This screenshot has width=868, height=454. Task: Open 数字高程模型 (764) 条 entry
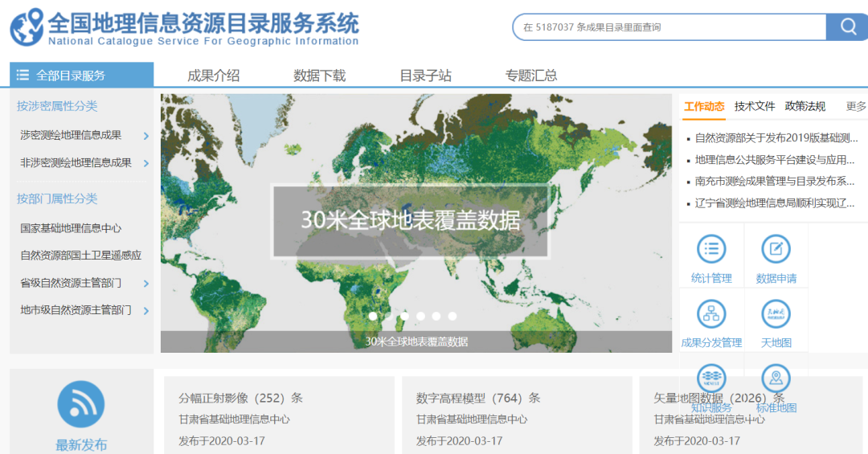(478, 398)
